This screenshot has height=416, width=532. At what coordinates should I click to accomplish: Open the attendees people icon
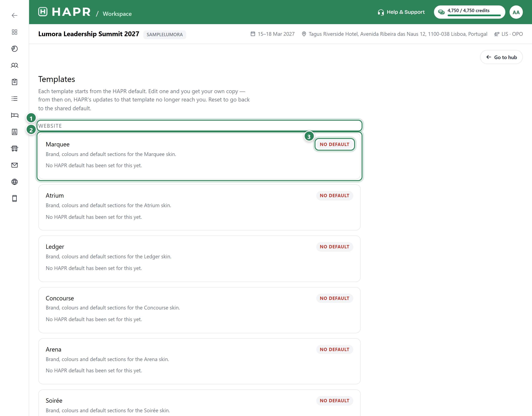click(15, 65)
